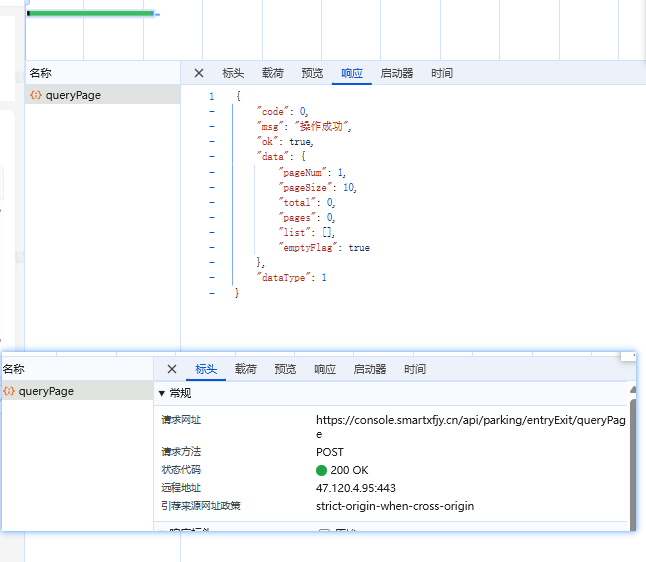This screenshot has width=646, height=562.
Task: Click the "emptyFlag": true line
Action: point(324,248)
